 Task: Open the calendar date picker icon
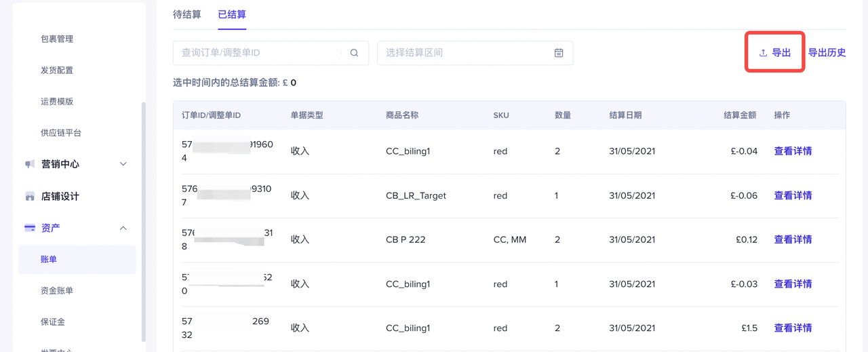tap(559, 53)
